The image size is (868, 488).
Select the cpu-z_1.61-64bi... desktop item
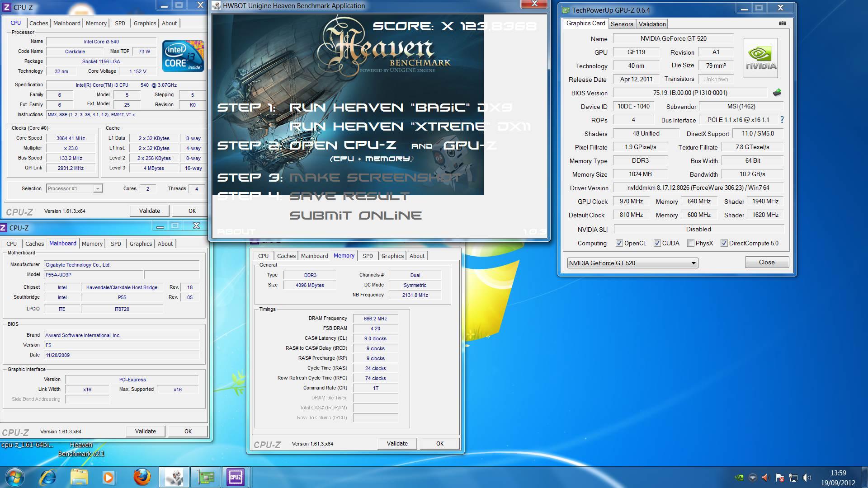click(27, 445)
